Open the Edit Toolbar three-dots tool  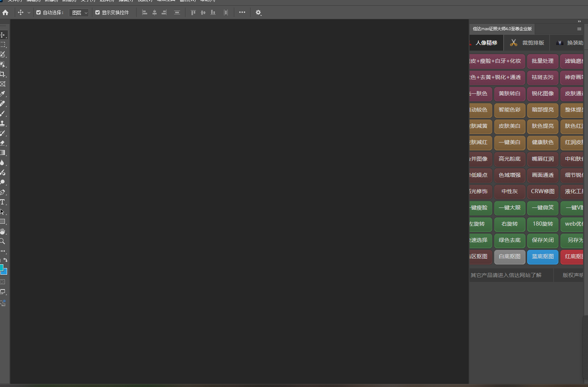click(x=3, y=251)
